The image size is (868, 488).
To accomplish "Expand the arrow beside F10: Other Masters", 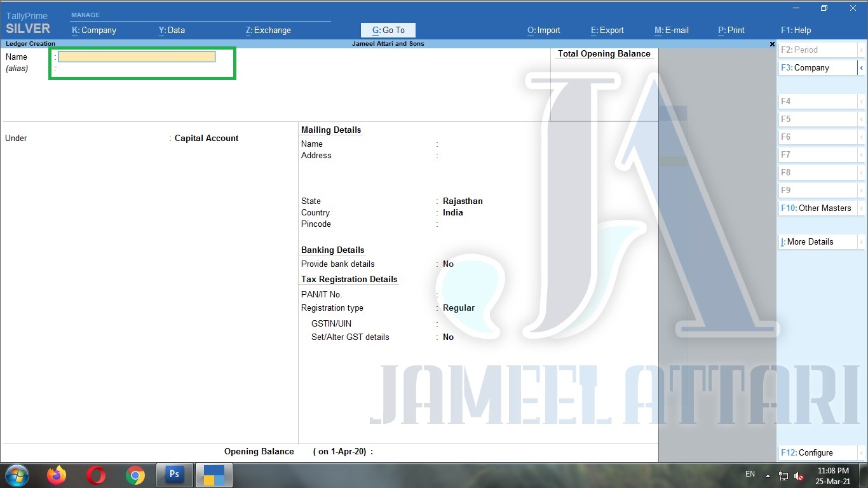I will [x=862, y=208].
